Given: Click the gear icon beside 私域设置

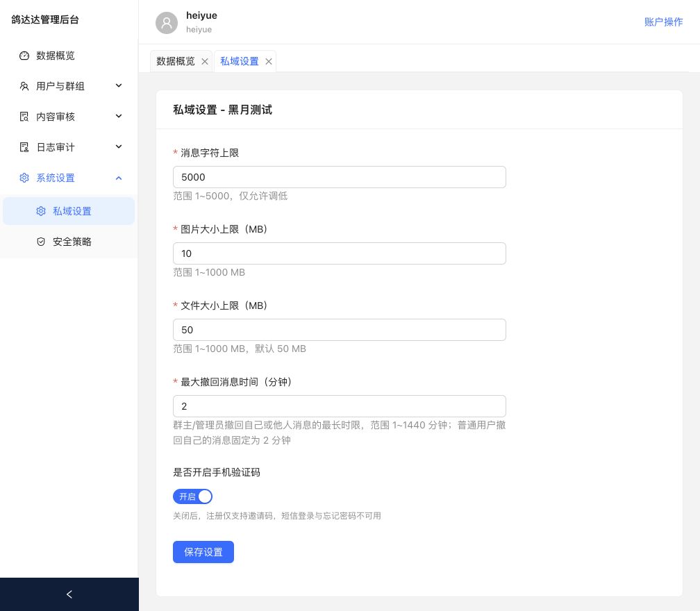Looking at the screenshot, I should (x=40, y=211).
